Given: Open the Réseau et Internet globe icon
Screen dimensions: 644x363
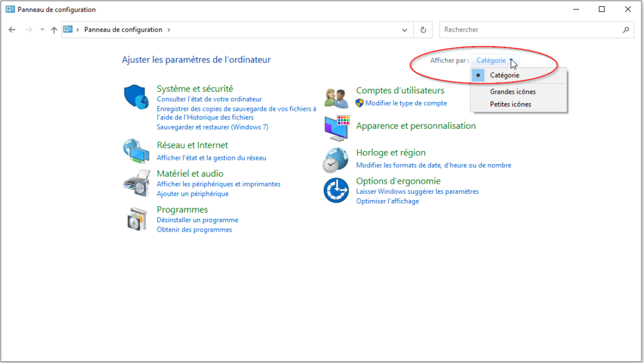Looking at the screenshot, I should pyautogui.click(x=136, y=152).
